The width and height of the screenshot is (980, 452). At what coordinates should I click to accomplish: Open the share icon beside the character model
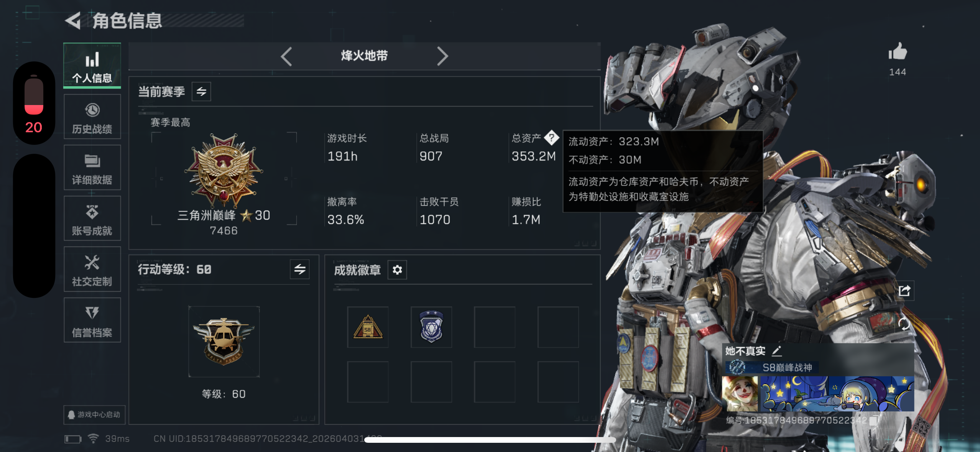(x=904, y=291)
